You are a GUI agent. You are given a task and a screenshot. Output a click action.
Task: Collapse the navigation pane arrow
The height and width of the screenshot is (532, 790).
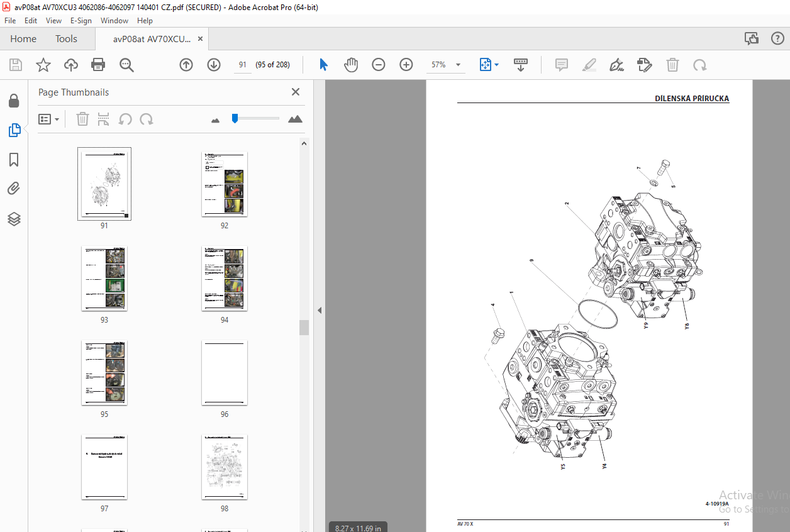pyautogui.click(x=319, y=311)
